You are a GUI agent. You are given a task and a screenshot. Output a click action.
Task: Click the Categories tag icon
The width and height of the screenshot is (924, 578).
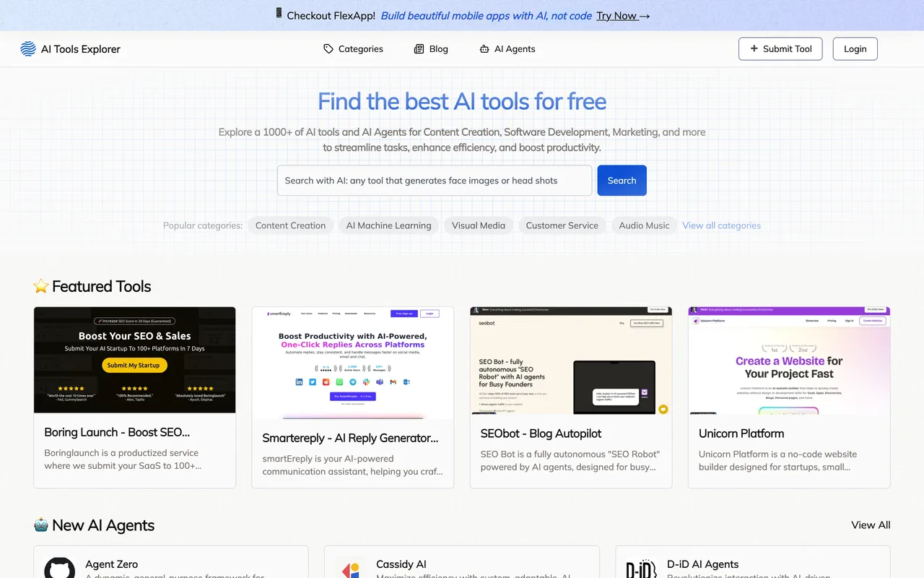coord(328,49)
